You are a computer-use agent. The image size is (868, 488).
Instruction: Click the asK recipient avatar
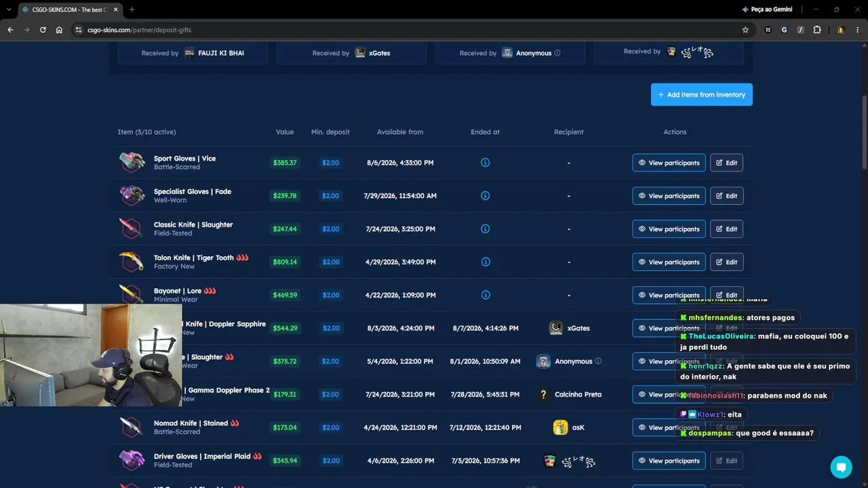pyautogui.click(x=560, y=428)
